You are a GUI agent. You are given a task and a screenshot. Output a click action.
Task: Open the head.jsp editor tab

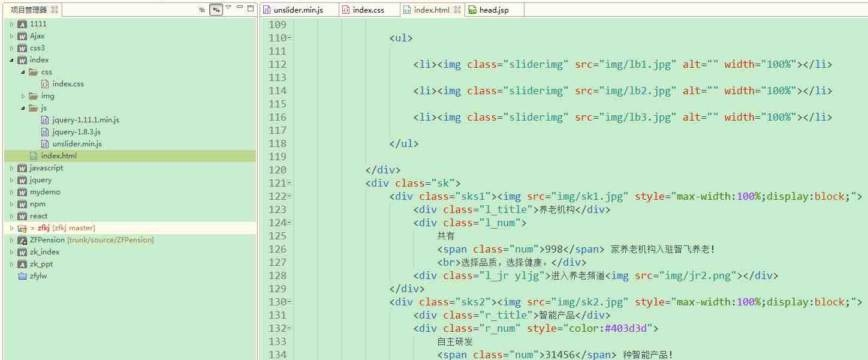click(493, 10)
